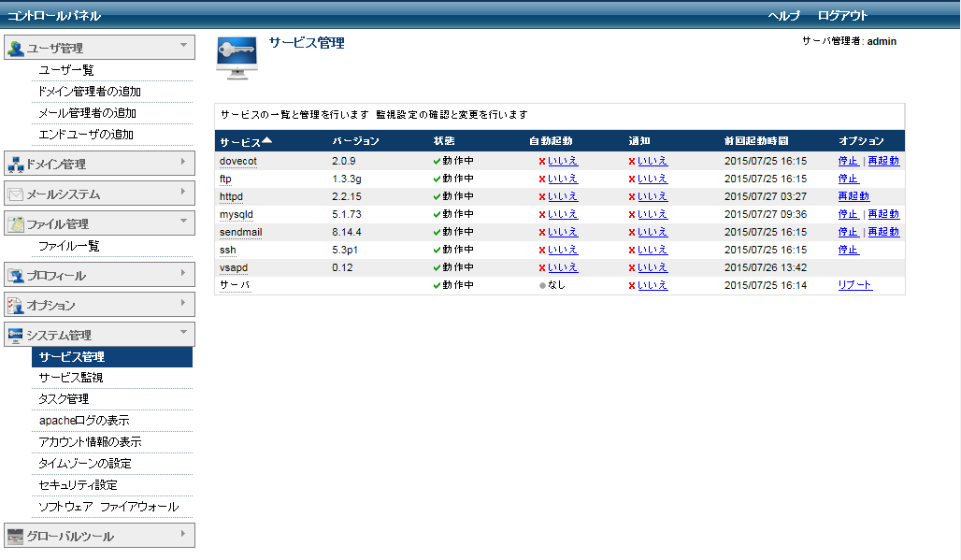Click the ヘルプ link in header

[784, 16]
